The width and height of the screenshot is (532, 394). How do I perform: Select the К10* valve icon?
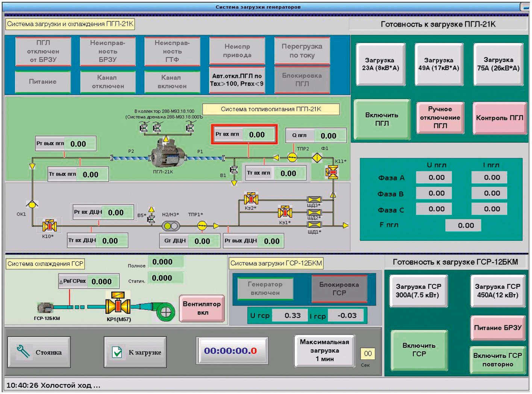(49, 226)
